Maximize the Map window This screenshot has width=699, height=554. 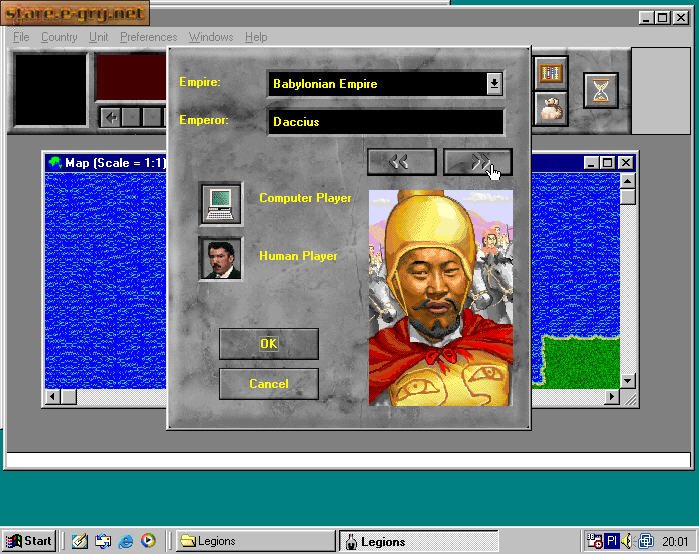pos(607,163)
